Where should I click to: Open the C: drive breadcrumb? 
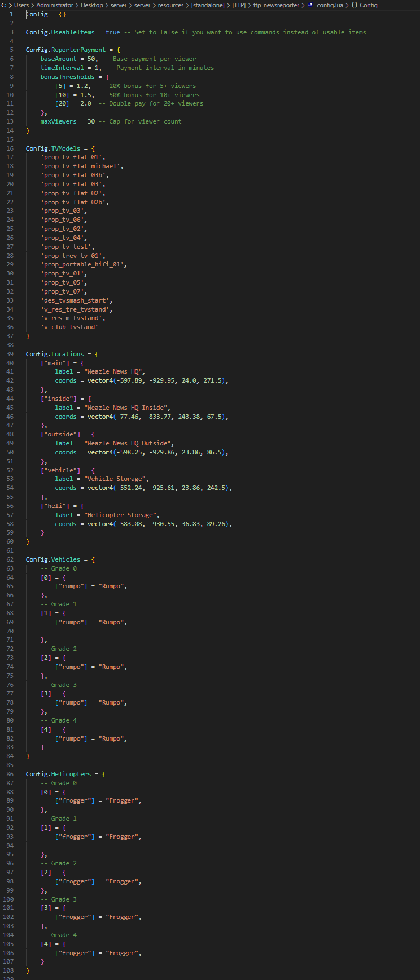pos(4,5)
